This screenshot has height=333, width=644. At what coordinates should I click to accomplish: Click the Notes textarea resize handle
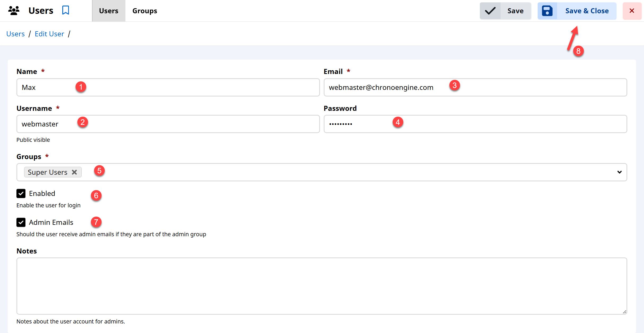click(x=624, y=312)
